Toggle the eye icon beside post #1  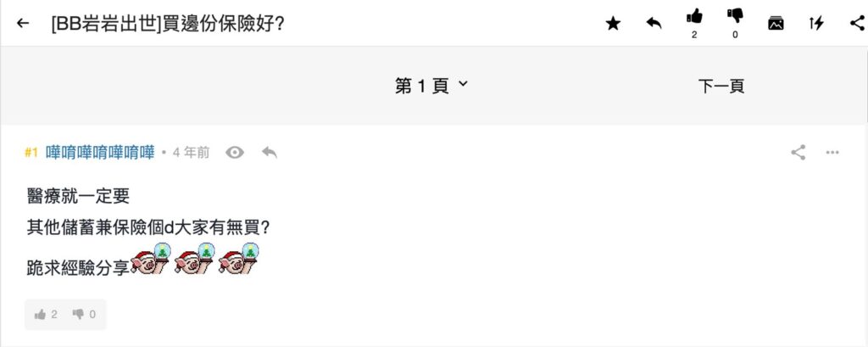click(x=235, y=153)
